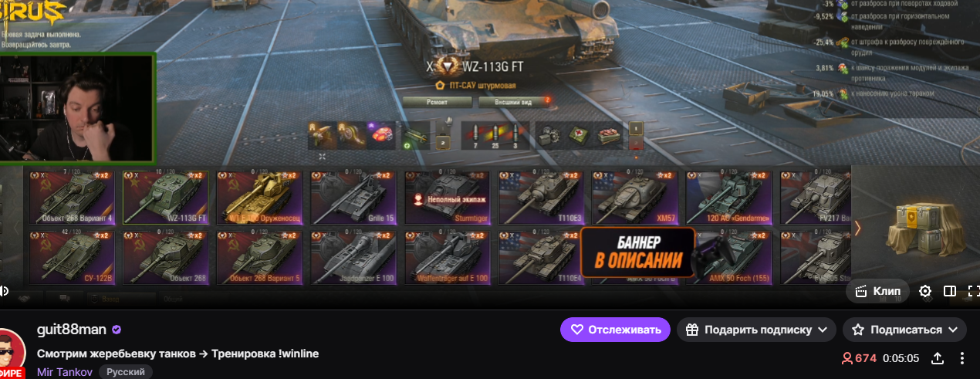
Task: Expand the Подарить подписку dropdown
Action: click(757, 330)
